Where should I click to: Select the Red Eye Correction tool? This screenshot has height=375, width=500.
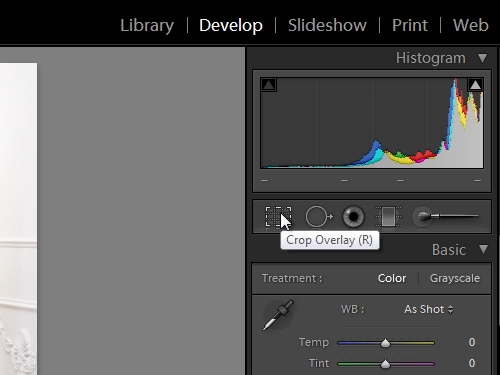(353, 217)
